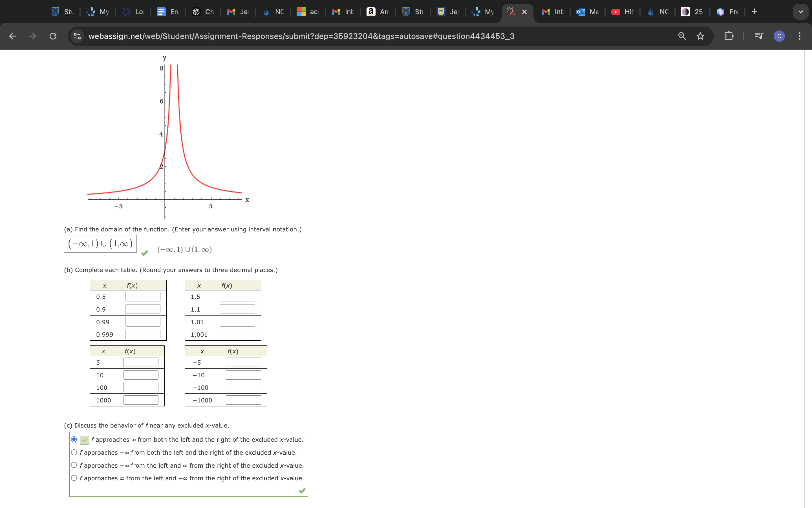Select '−∞ from left, ∞ from right' option
Image resolution: width=812 pixels, height=508 pixels.
point(74,465)
